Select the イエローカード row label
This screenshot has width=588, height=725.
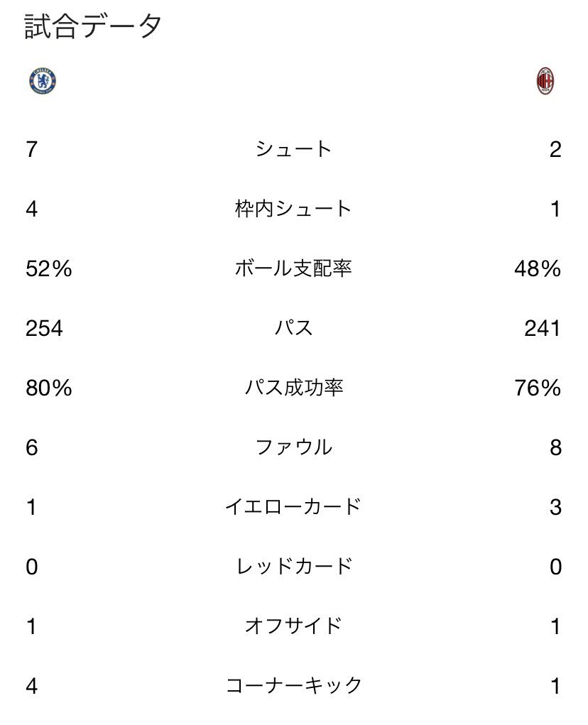pos(293,507)
